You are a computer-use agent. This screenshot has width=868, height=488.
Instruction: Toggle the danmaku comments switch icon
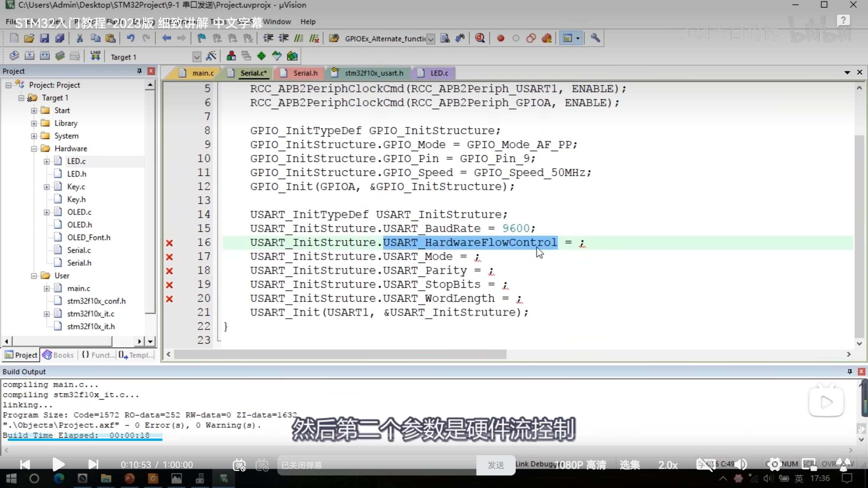[x=239, y=465]
